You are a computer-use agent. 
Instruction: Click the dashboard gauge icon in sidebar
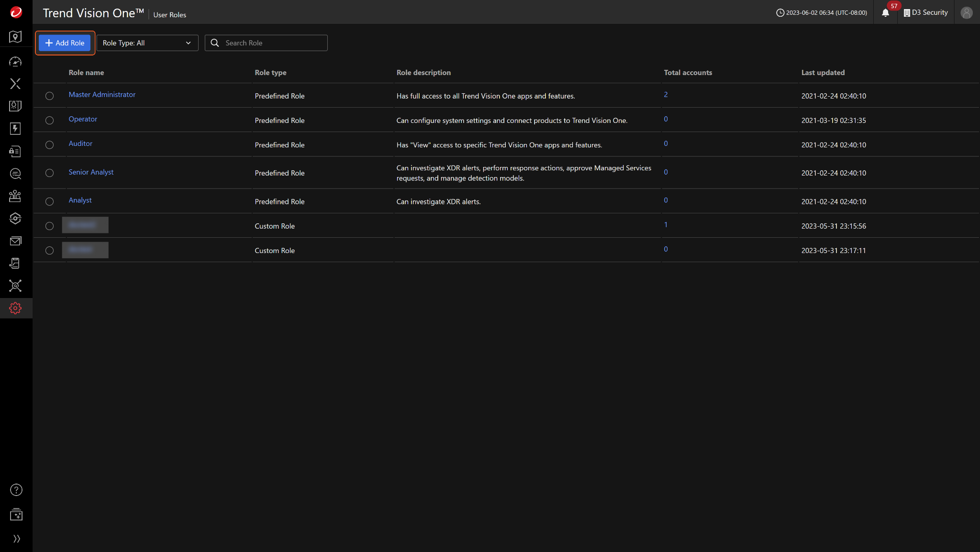[15, 62]
